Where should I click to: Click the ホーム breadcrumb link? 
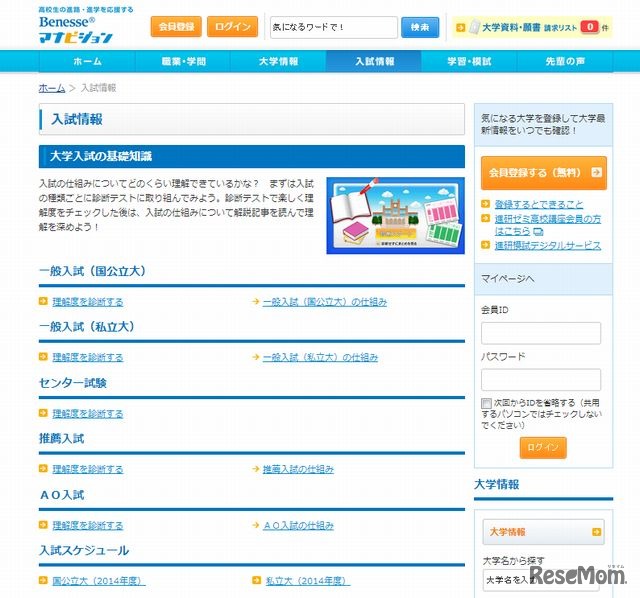point(52,88)
